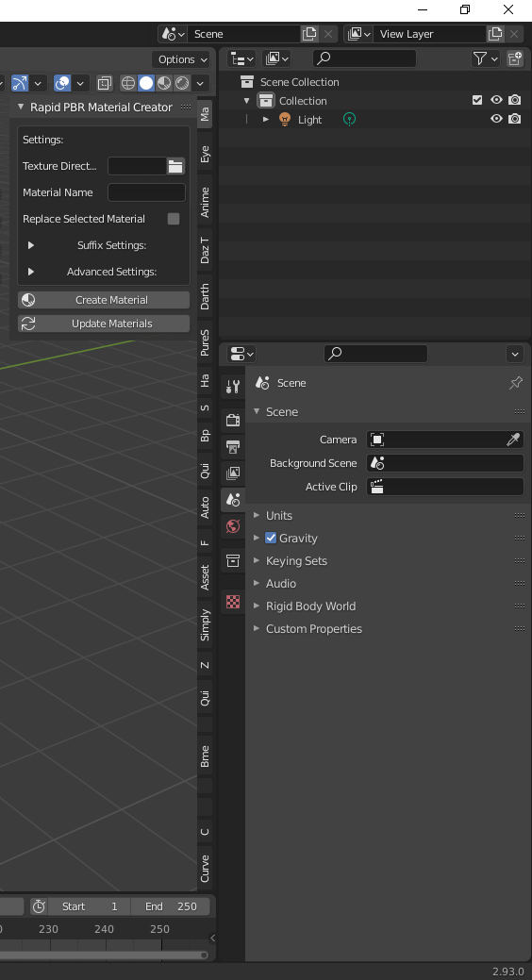
Task: Collapse Rapid PBR Material Creator panel
Action: 21,107
